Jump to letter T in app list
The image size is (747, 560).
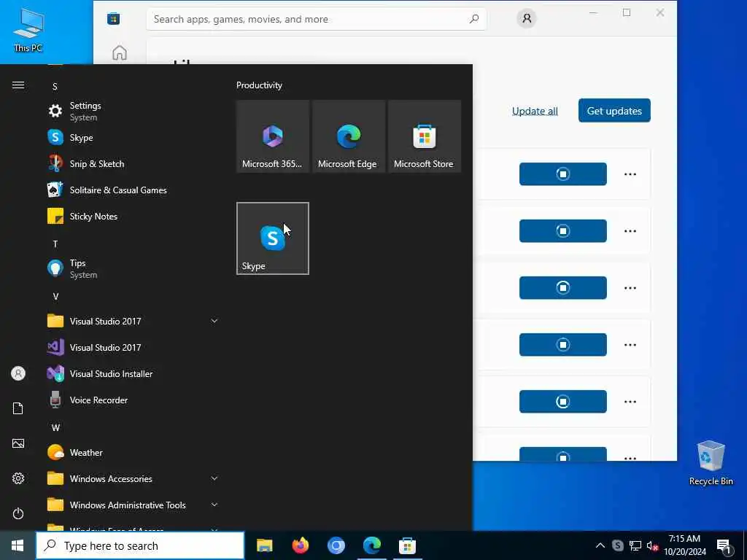point(55,244)
